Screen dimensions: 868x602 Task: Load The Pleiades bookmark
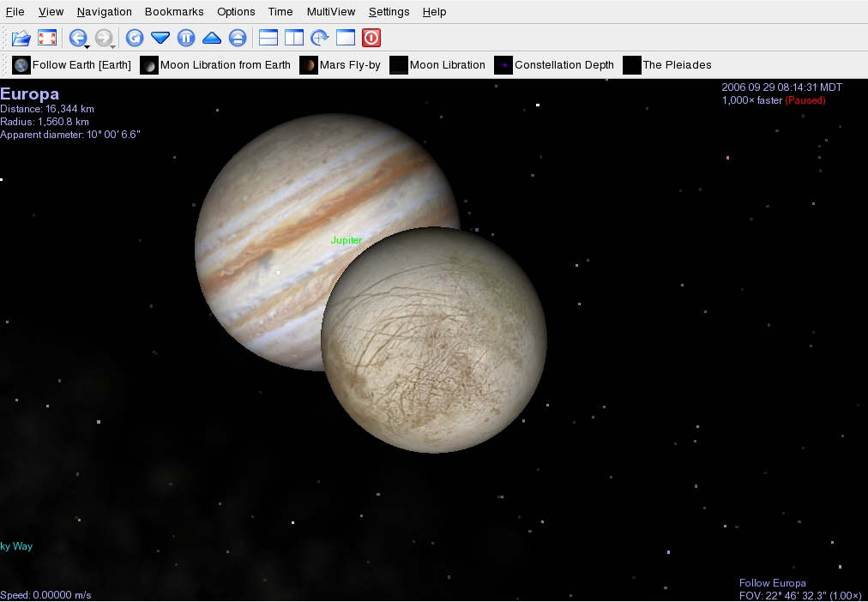(667, 64)
